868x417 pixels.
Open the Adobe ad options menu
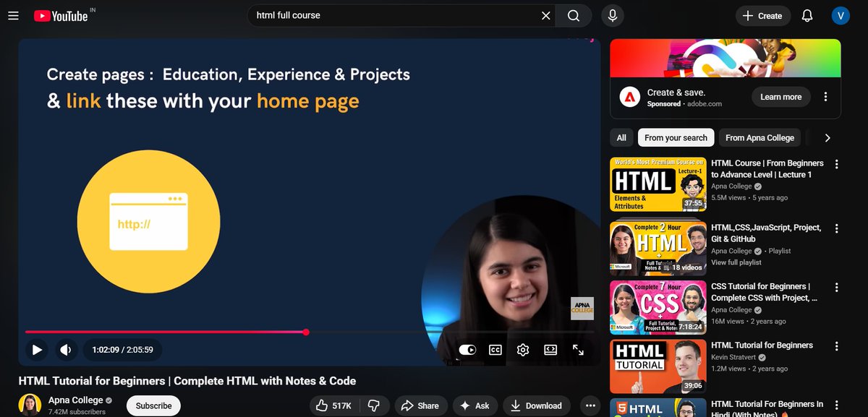[825, 97]
